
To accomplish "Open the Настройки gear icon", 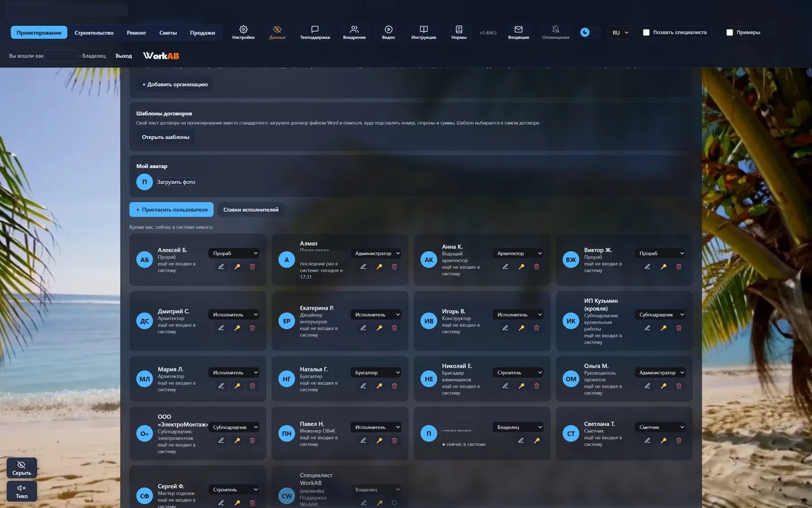I will tap(243, 32).
